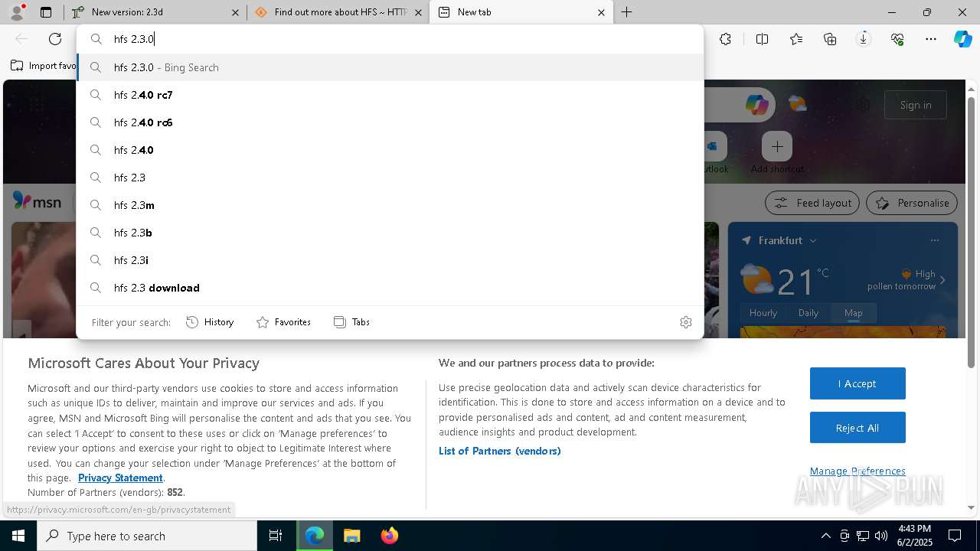This screenshot has height=551, width=980.
Task: Switch to the 'New version: 2.3d' tab
Action: click(154, 12)
